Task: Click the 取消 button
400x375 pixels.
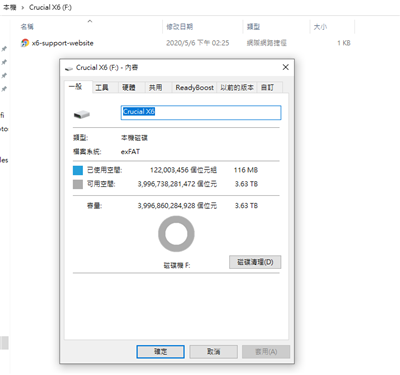Action: [x=213, y=352]
